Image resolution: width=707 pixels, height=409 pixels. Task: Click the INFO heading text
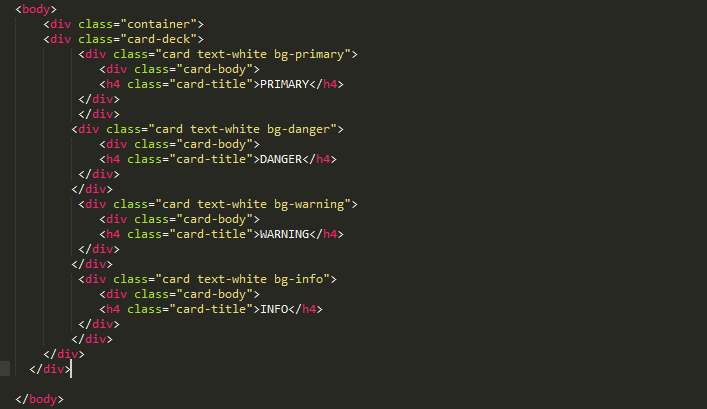click(274, 309)
